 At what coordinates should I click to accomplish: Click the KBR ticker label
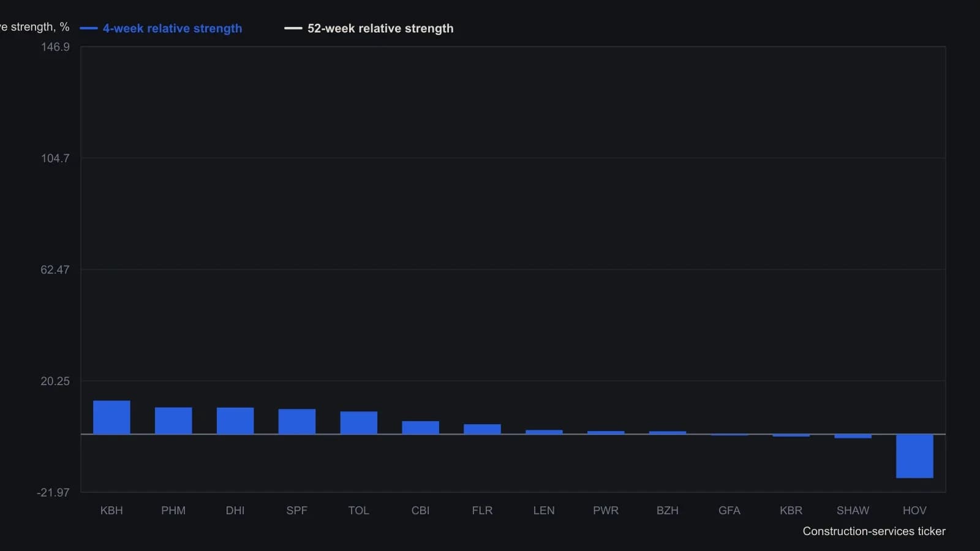click(x=791, y=511)
